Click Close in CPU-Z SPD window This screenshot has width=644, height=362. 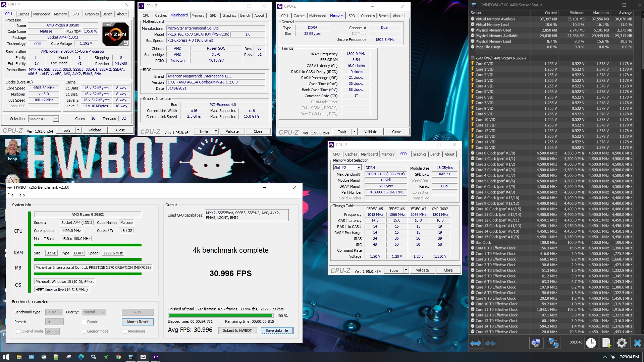click(448, 270)
